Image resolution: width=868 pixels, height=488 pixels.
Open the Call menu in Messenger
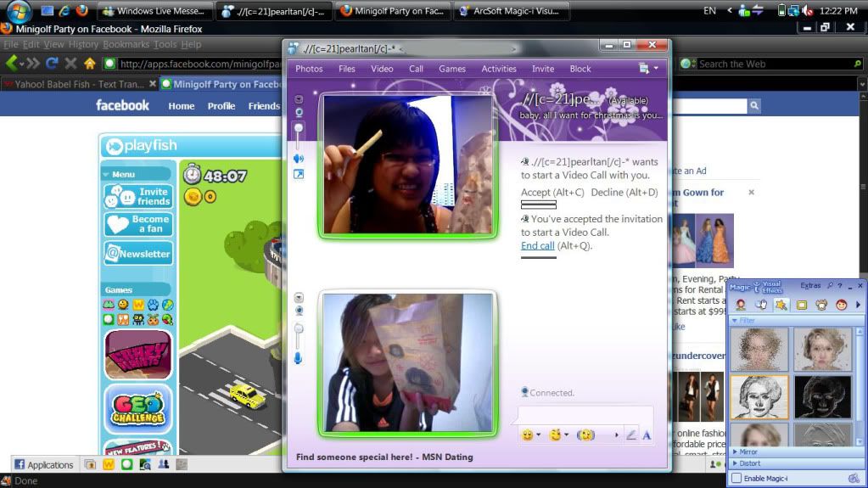[x=417, y=69]
